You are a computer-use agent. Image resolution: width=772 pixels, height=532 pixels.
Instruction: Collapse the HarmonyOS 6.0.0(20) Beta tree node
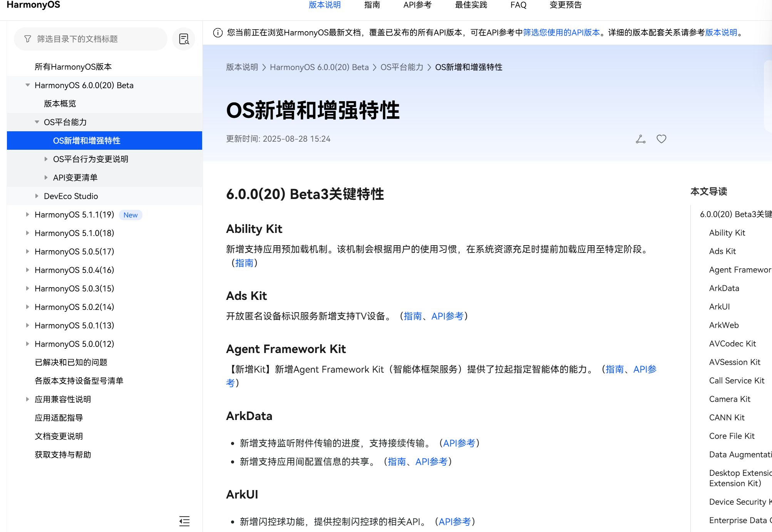(28, 85)
